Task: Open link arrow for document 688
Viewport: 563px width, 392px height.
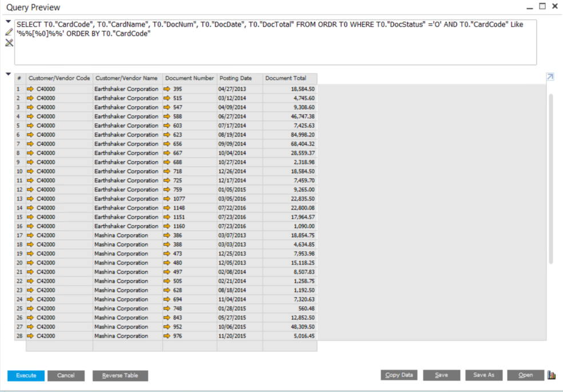Action: click(166, 162)
